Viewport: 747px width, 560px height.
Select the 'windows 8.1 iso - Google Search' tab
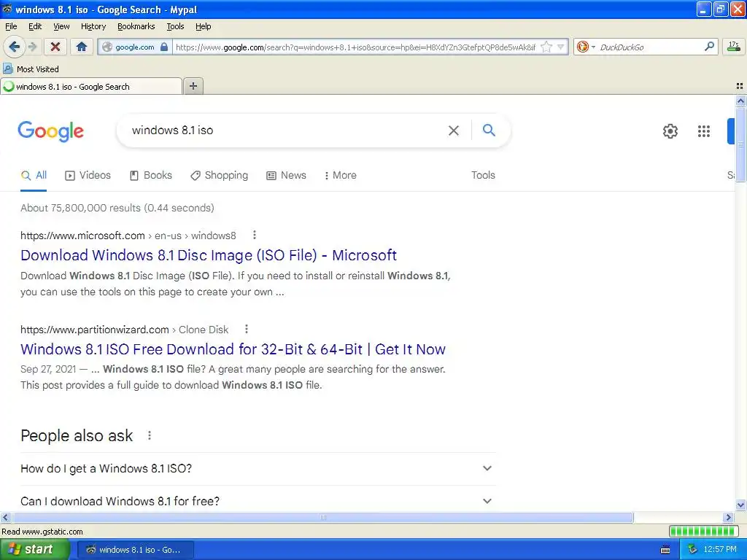[x=91, y=86]
